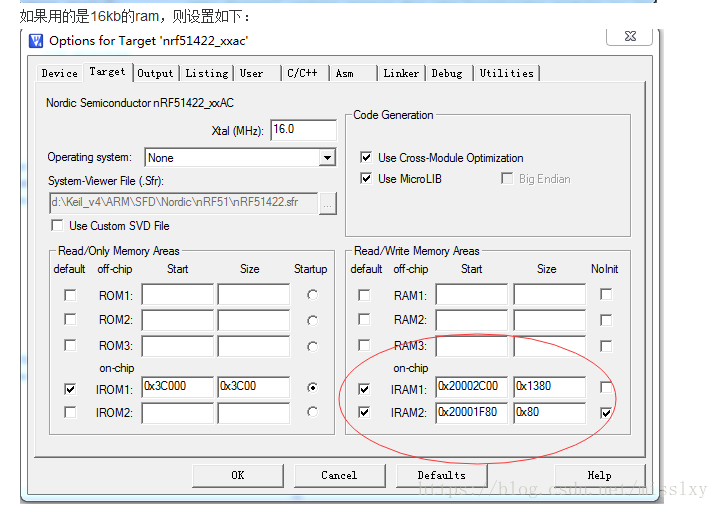The image size is (719, 509).
Task: Click the IROM2 Size field
Action: 254,413
